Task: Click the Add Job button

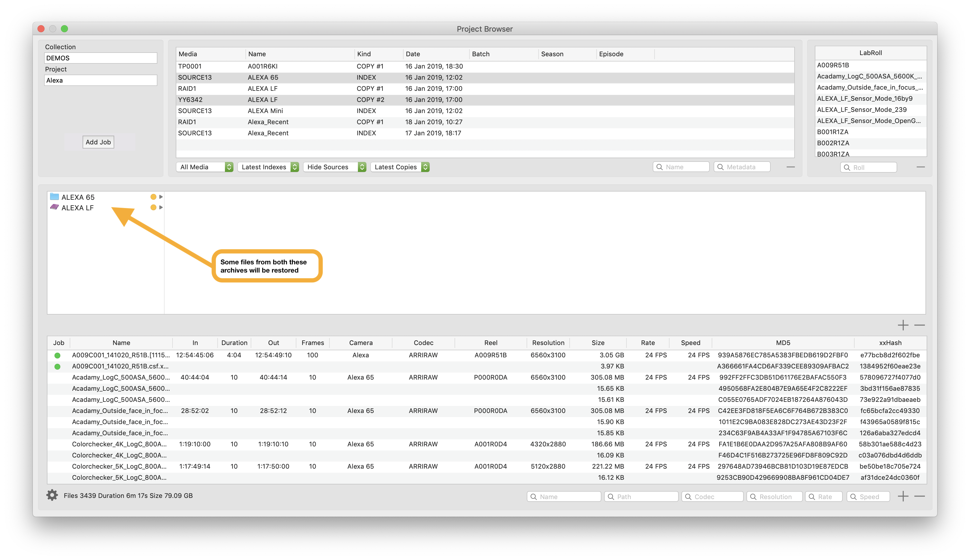Action: [98, 142]
